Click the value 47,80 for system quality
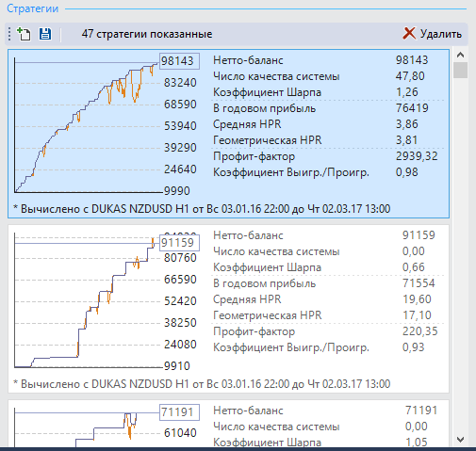 tap(410, 76)
